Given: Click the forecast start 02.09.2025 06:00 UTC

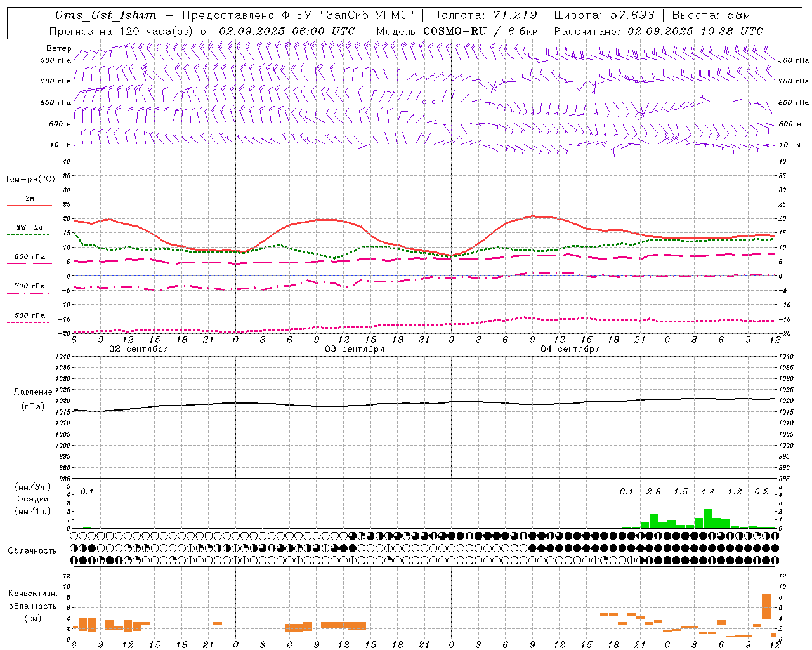Looking at the screenshot, I should pyautogui.click(x=287, y=31).
